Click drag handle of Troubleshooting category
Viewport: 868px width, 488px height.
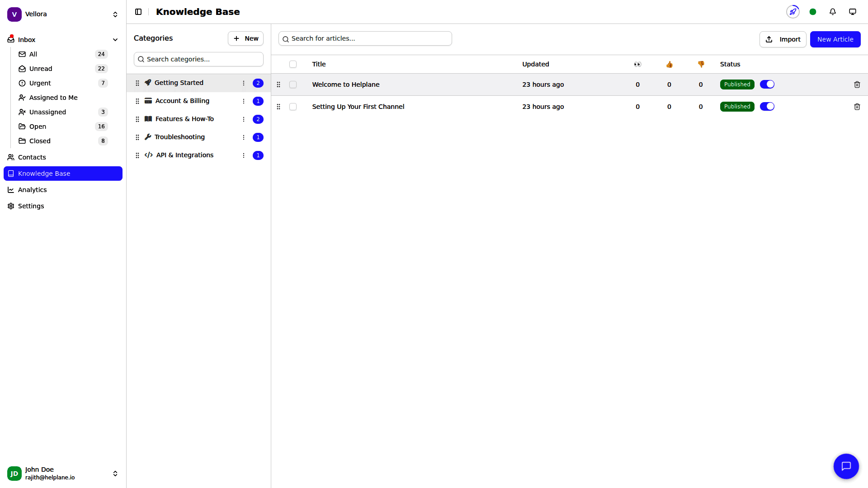point(137,137)
